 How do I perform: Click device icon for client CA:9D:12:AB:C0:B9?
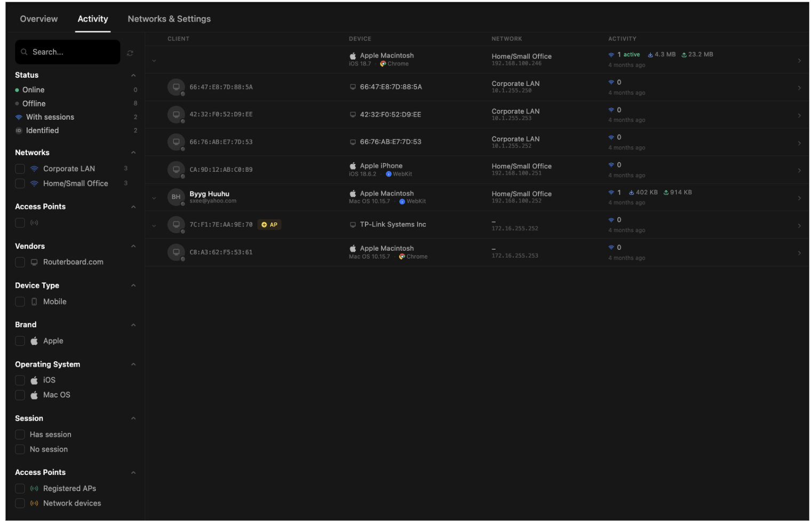pos(176,170)
